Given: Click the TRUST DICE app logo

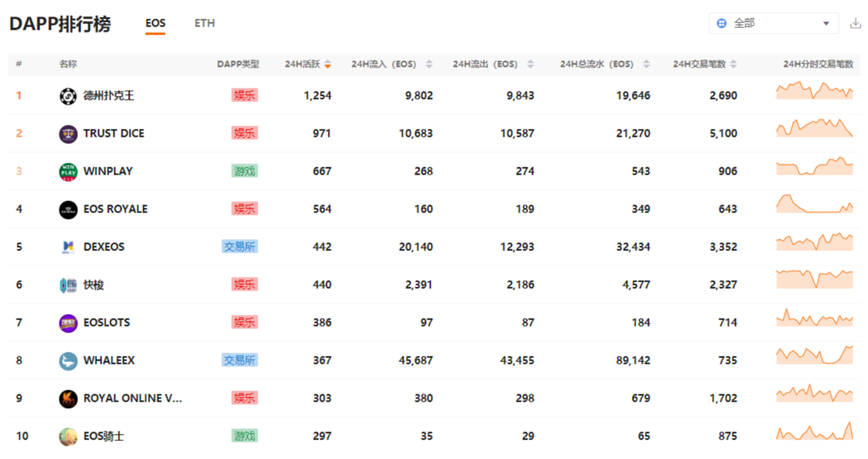Looking at the screenshot, I should 68,134.
